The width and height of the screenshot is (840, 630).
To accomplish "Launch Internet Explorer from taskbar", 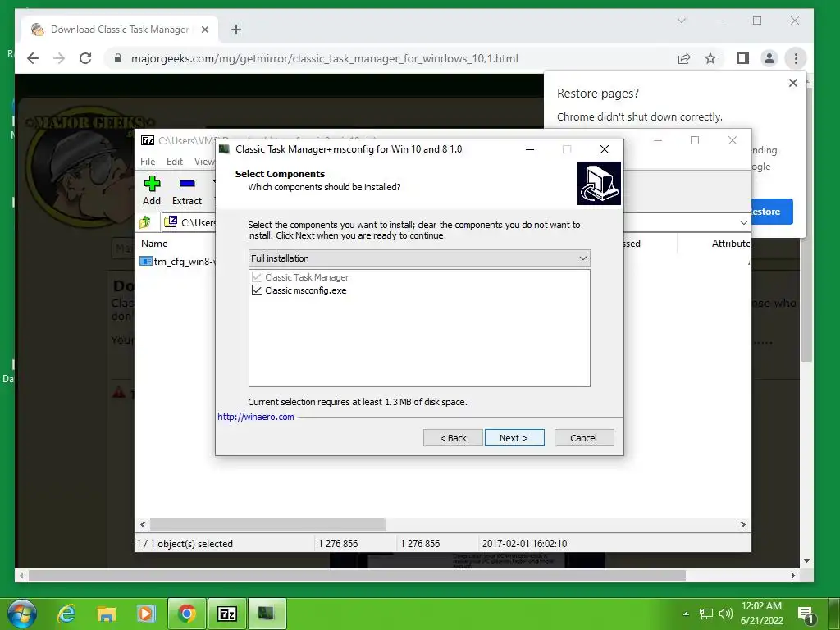I will point(66,614).
